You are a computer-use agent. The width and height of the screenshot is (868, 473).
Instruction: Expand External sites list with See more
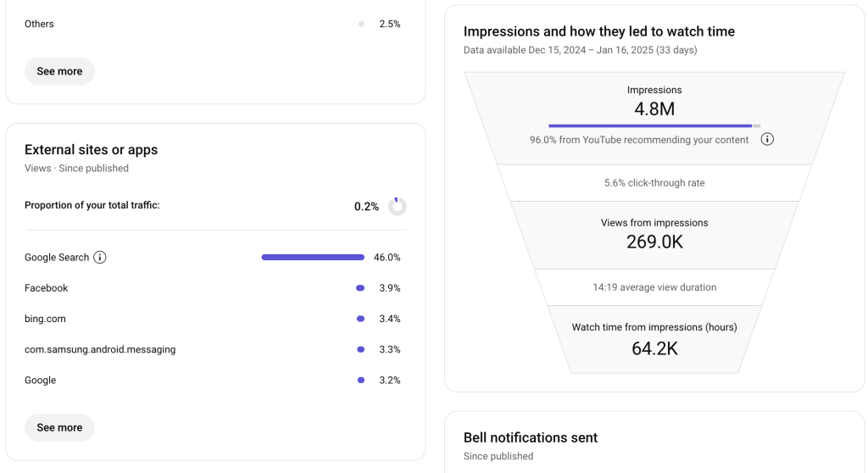pyautogui.click(x=59, y=427)
